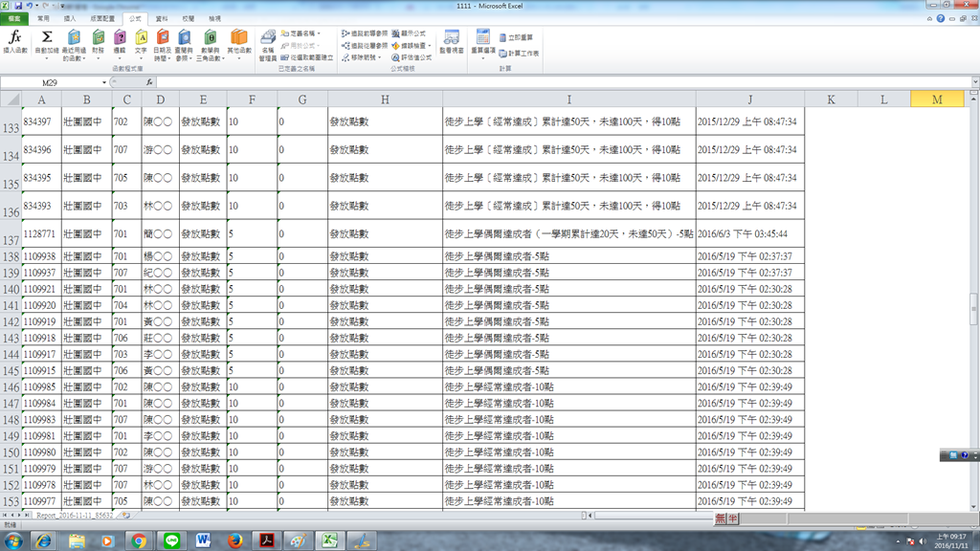Click Trace Dependents
Viewport: 980px width, 551px height.
(x=365, y=46)
